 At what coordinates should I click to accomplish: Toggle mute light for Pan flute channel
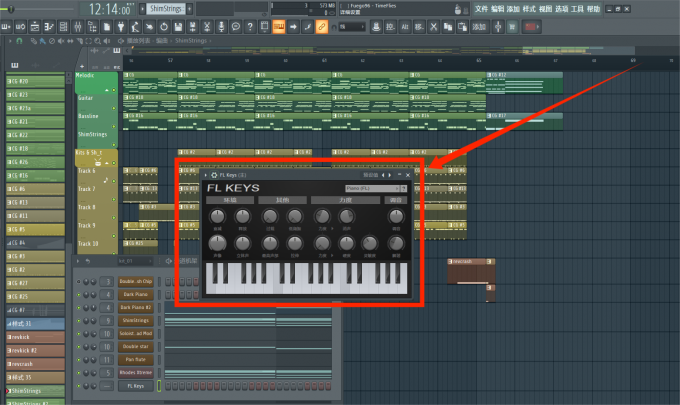(x=78, y=359)
